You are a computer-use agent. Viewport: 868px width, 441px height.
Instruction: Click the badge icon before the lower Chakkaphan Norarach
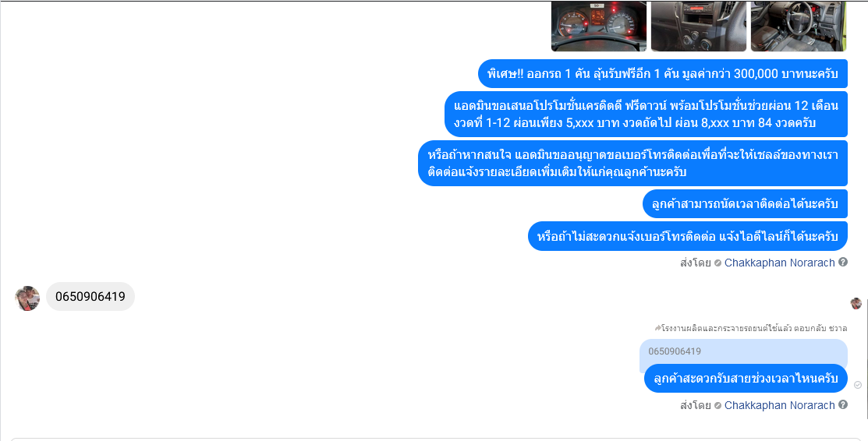(x=717, y=406)
